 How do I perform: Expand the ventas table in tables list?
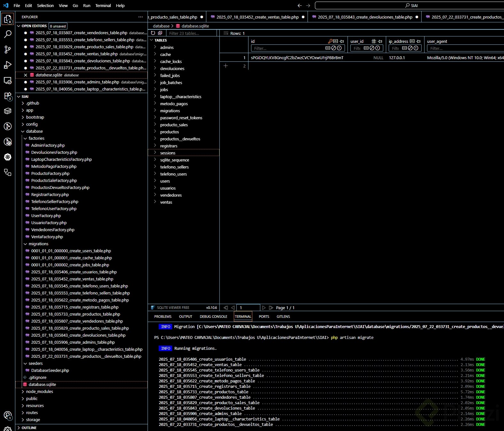click(x=155, y=202)
